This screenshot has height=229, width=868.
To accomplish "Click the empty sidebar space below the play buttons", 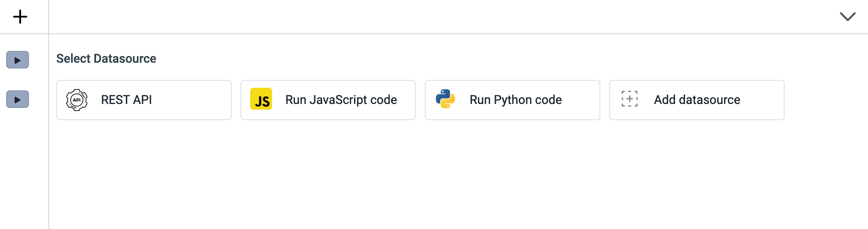I will (24, 175).
